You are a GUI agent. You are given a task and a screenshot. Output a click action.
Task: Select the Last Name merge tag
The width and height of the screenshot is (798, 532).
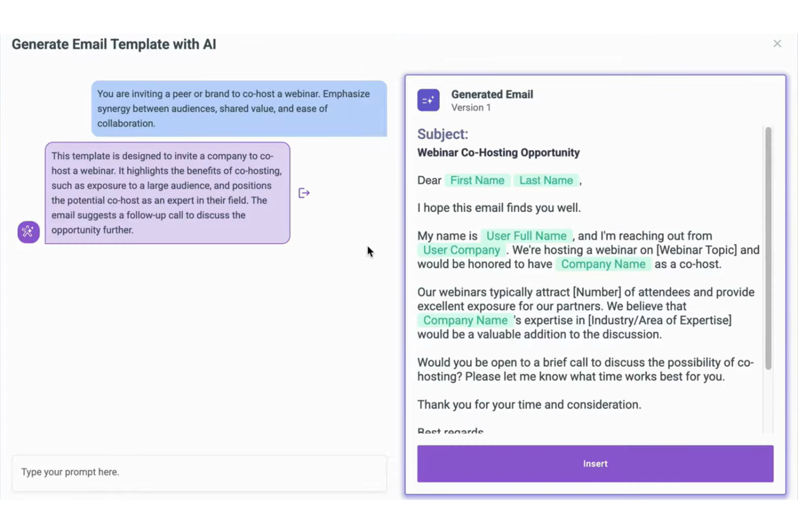coord(546,181)
